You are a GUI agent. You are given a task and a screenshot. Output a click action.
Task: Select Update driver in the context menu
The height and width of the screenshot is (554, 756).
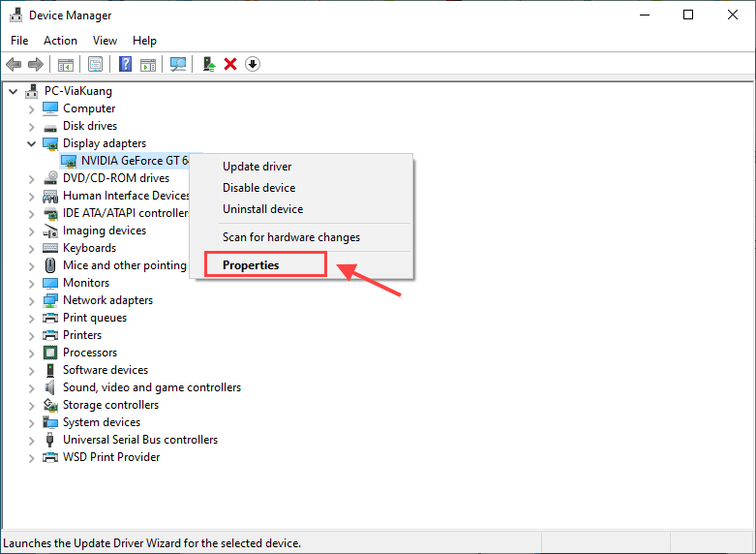[257, 167]
